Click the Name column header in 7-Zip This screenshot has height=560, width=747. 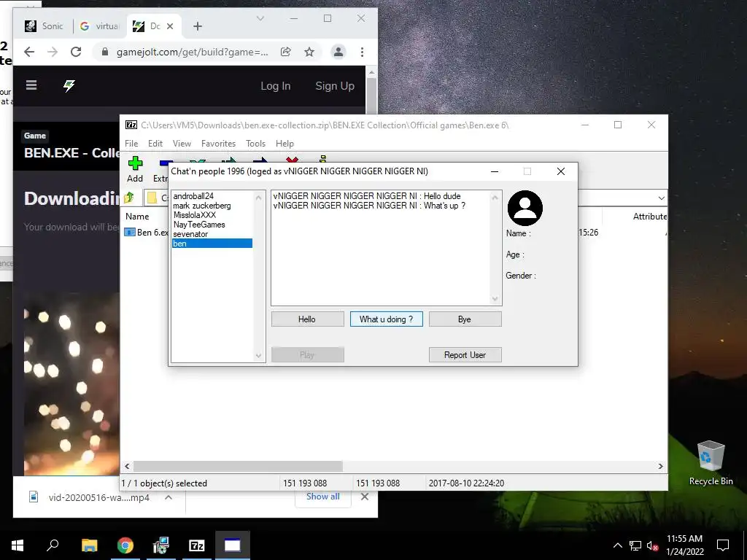(x=137, y=216)
